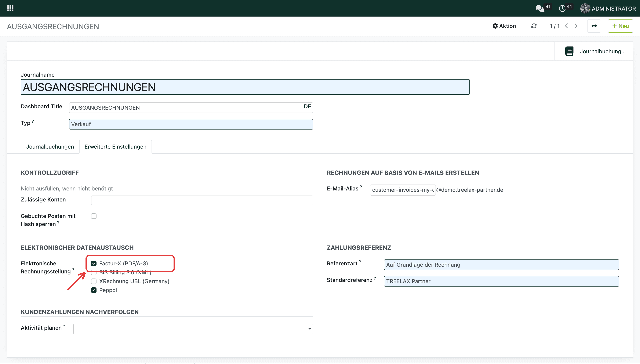Edit the Standardreferenz TREELAX Partner field
Viewport: 640px width, 364px height.
pos(502,281)
